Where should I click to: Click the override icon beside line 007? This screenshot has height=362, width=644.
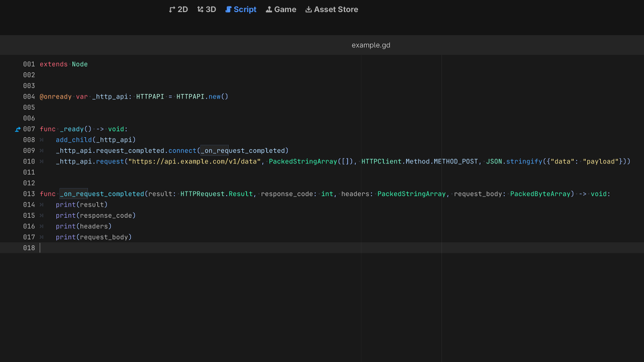click(x=18, y=129)
